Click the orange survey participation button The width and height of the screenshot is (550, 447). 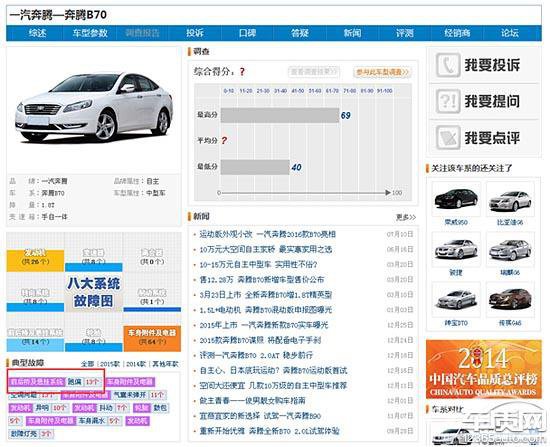click(382, 72)
